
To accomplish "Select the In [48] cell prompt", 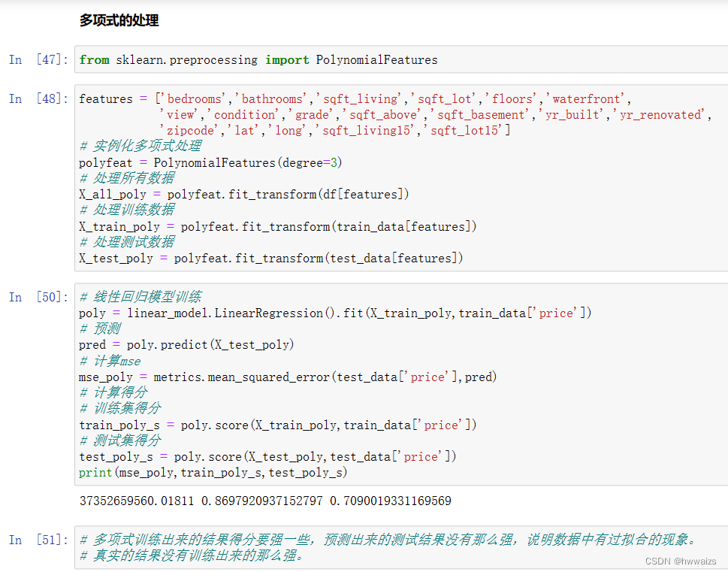I will click(x=38, y=98).
